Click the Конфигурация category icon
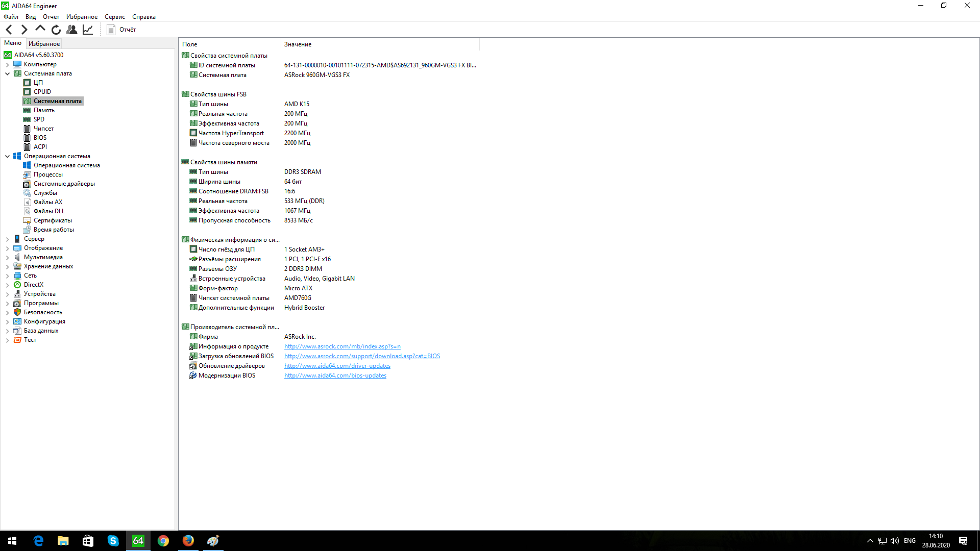The width and height of the screenshot is (980, 551). point(17,321)
